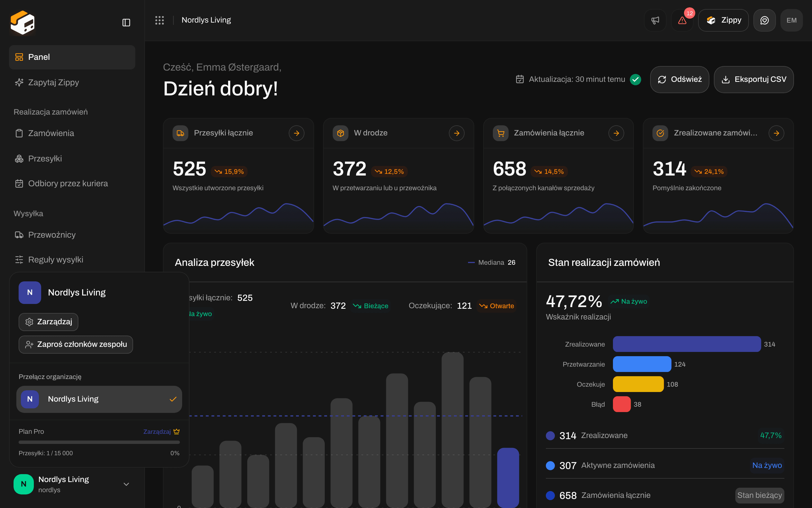
Task: Click the arrow on the Przesyłki łącznie card
Action: pyautogui.click(x=297, y=133)
